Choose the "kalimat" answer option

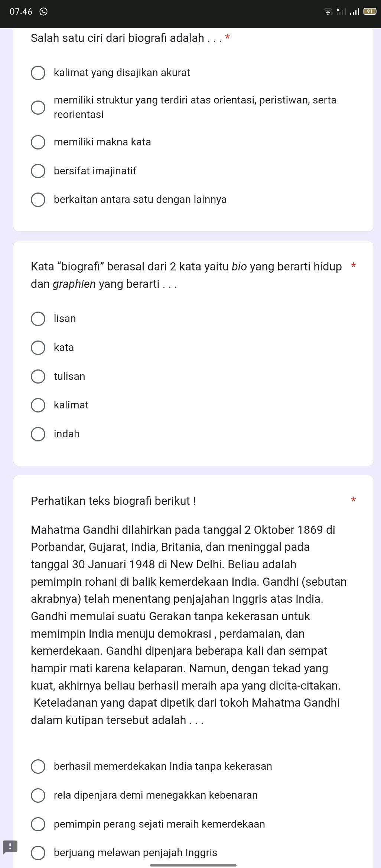(x=38, y=405)
